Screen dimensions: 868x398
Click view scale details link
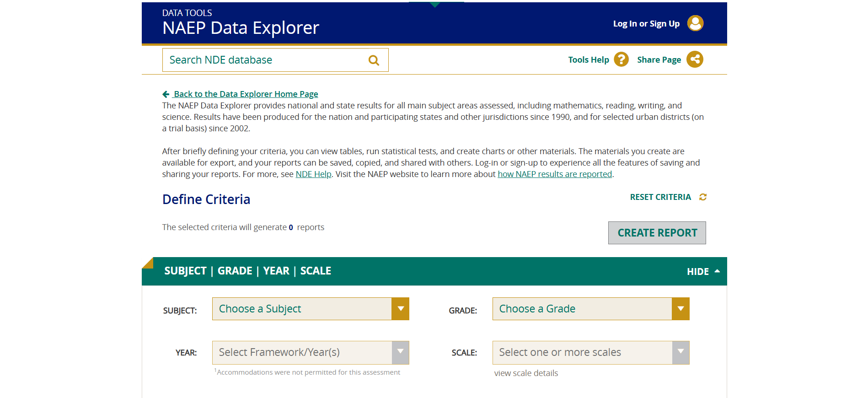click(526, 373)
